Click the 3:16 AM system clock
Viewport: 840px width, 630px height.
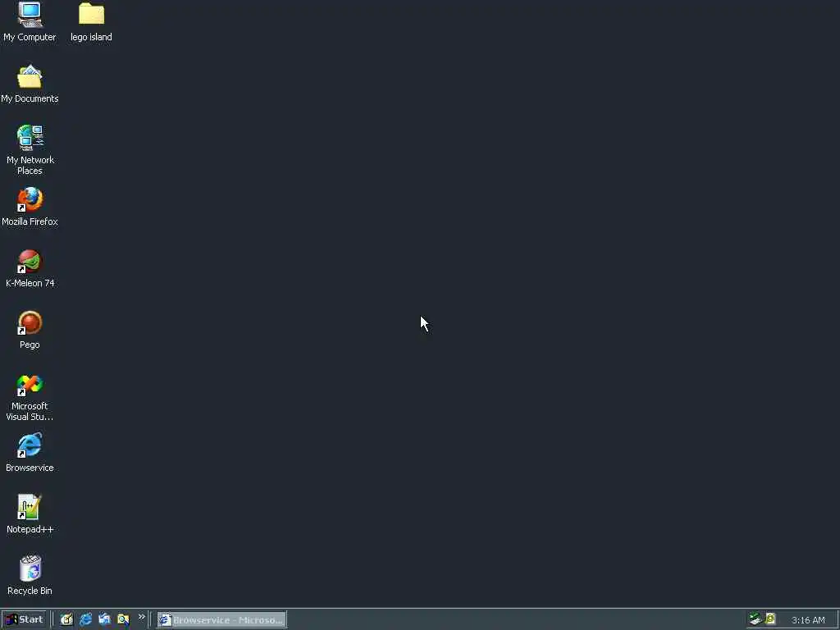point(808,620)
